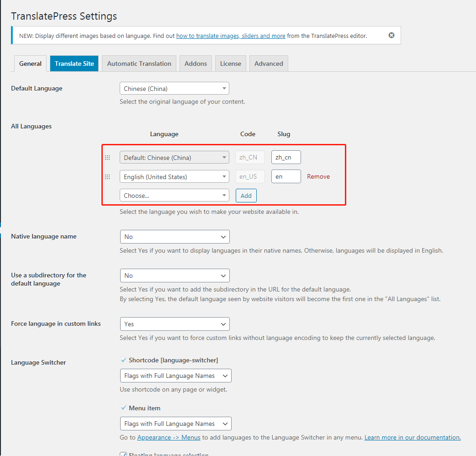The width and height of the screenshot is (476, 456).
Task: Toggle the Shortcode [language-switcher] checkbox
Action: [123, 360]
